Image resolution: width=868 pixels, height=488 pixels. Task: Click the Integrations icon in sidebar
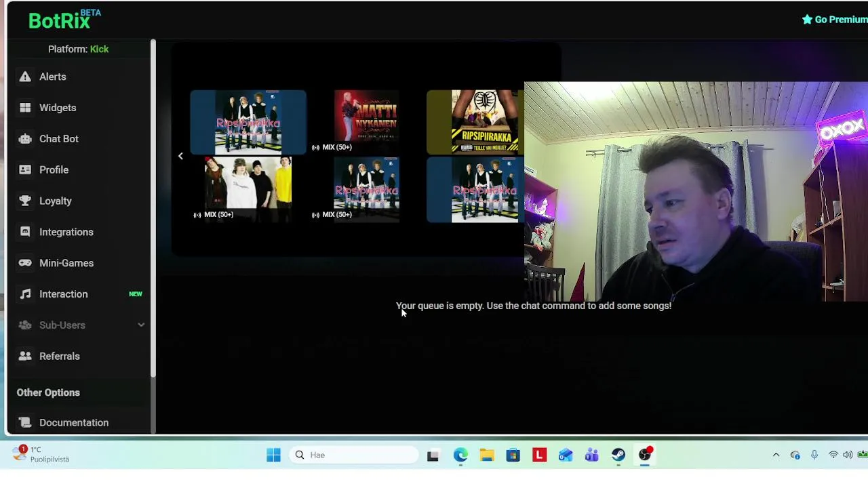click(x=25, y=232)
